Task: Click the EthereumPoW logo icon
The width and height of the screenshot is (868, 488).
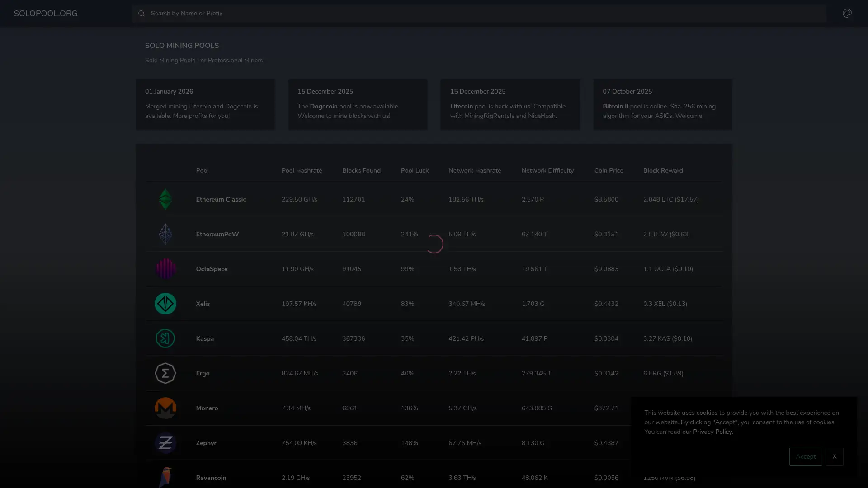Action: tap(165, 234)
